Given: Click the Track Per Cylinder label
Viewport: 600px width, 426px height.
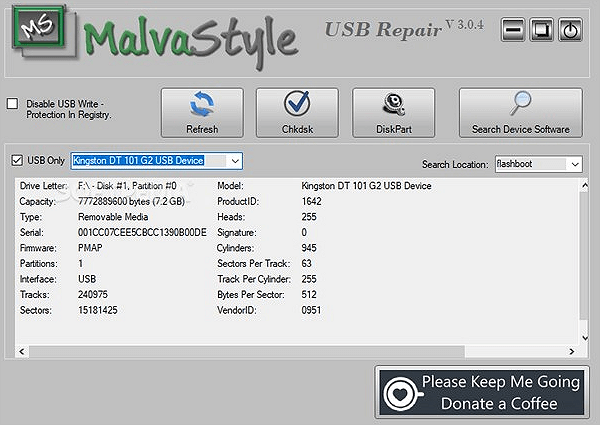Looking at the screenshot, I should [254, 279].
